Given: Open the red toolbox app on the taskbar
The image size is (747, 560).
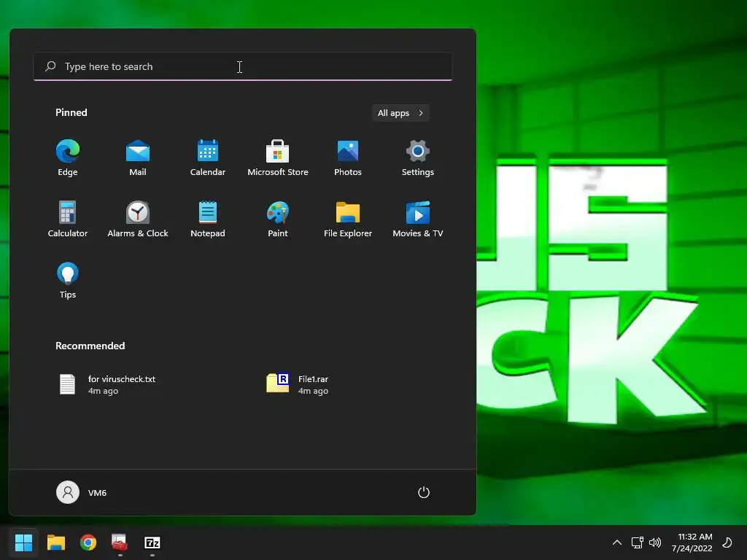Looking at the screenshot, I should click(120, 542).
